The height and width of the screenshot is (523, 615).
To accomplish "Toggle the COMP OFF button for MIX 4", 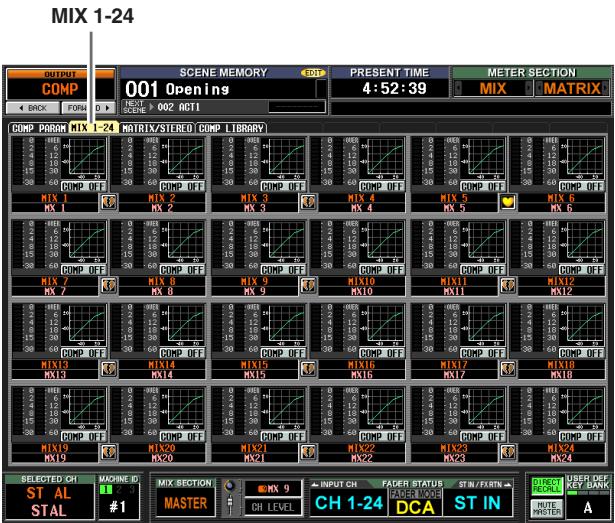I will [x=382, y=186].
